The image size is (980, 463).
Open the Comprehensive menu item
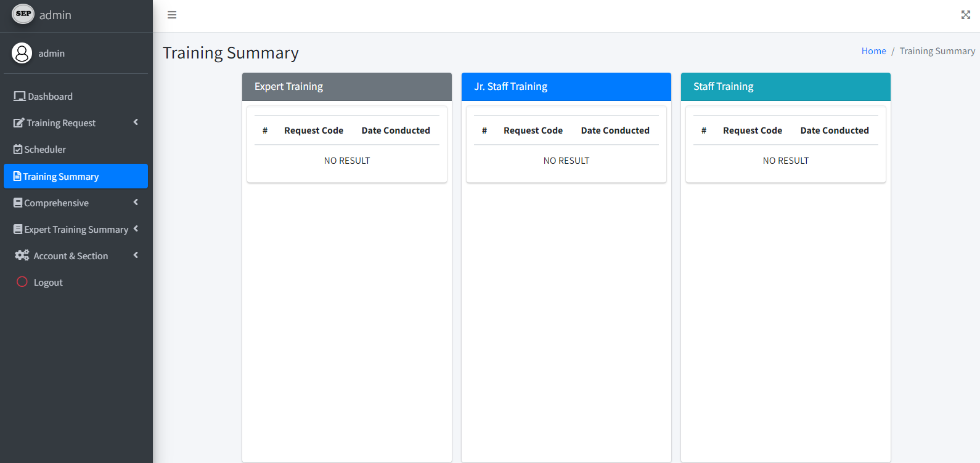[x=56, y=203]
